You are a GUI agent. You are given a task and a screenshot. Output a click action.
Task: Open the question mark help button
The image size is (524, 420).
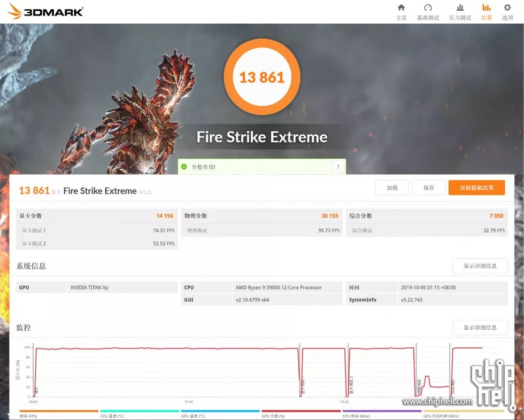pyautogui.click(x=338, y=167)
